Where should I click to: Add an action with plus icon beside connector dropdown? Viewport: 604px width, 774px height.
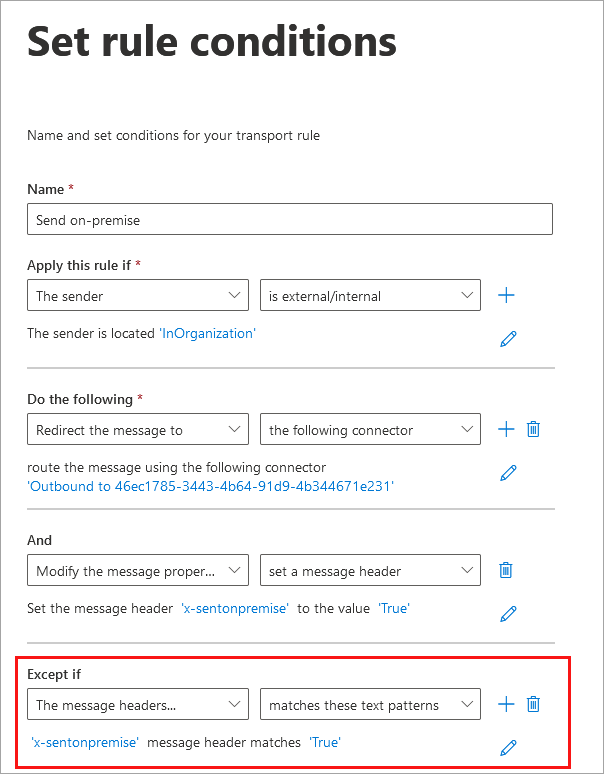(x=506, y=429)
